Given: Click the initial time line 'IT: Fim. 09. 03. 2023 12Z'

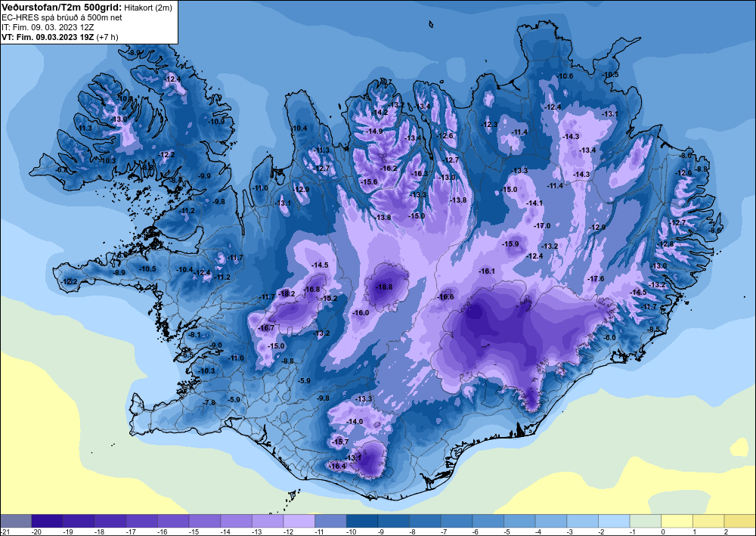Looking at the screenshot, I should pos(48,27).
